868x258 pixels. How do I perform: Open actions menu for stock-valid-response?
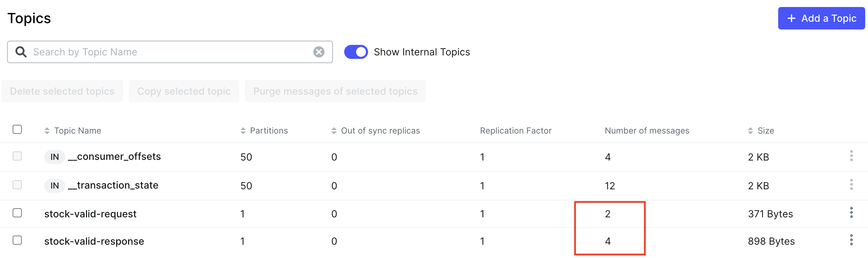[x=851, y=240]
